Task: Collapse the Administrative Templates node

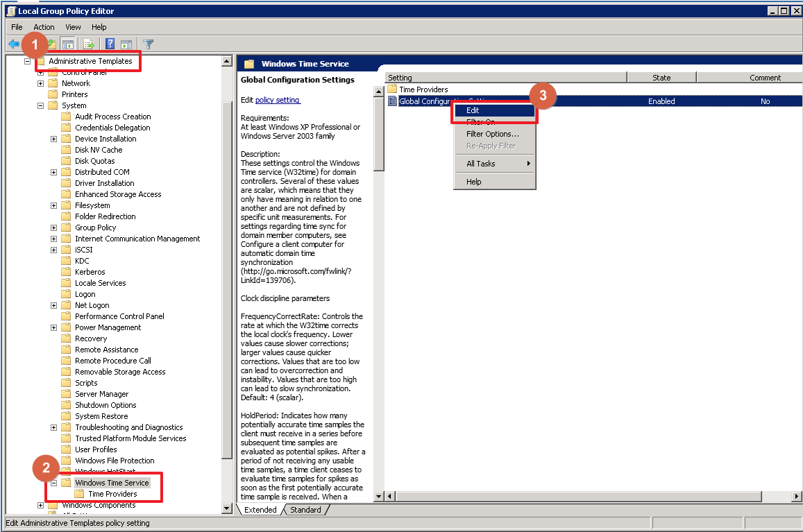Action: 28,61
